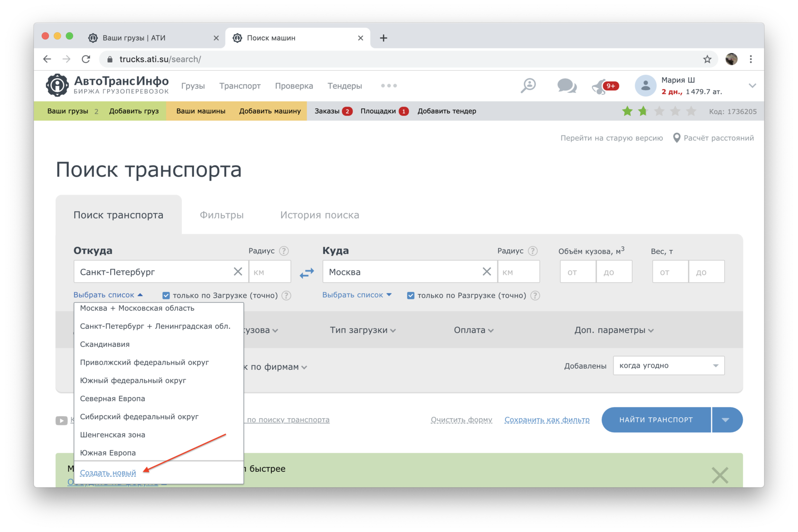Open Добавить груз
This screenshot has height=532, width=798.
134,111
